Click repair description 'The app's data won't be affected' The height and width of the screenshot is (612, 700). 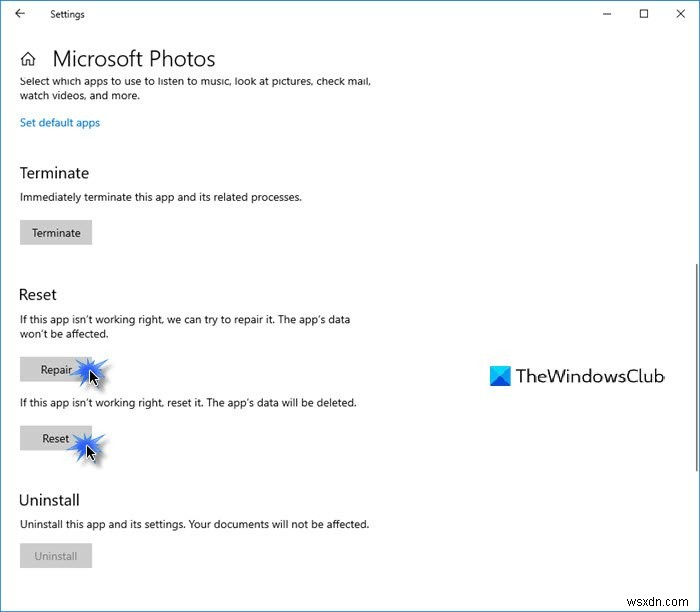pos(185,327)
